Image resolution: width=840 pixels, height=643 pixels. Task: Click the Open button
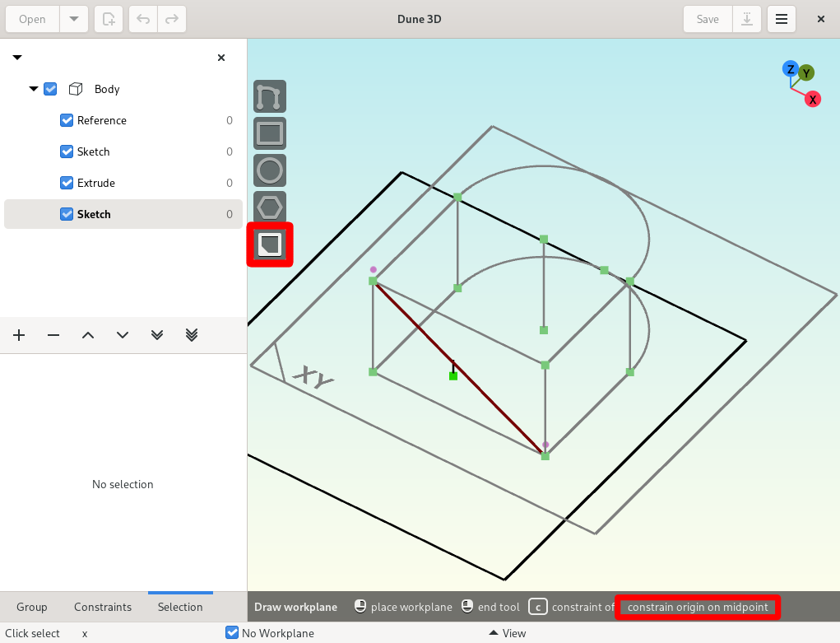[x=32, y=19]
